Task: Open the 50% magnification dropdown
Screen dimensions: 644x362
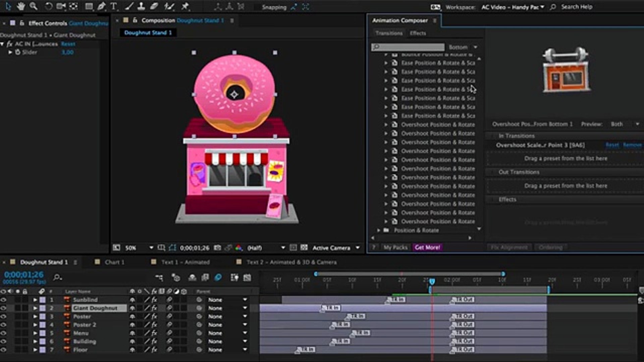Action: (x=151, y=248)
